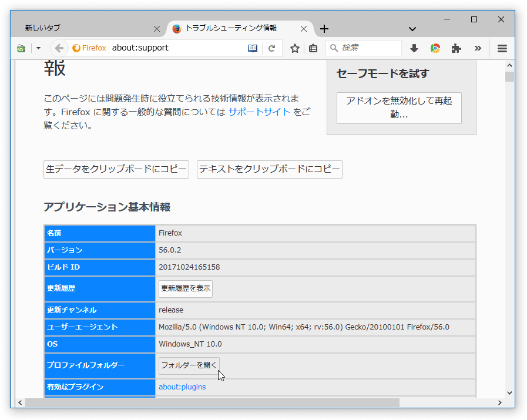Click the horizontal scrollbar left arrow
Screen dimensions: 527x420
20,402
